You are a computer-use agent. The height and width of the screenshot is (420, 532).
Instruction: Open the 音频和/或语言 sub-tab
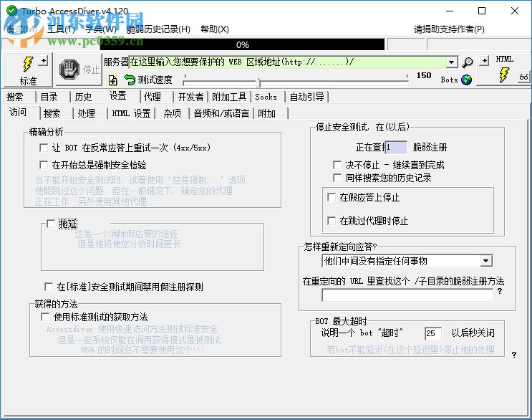[221, 113]
